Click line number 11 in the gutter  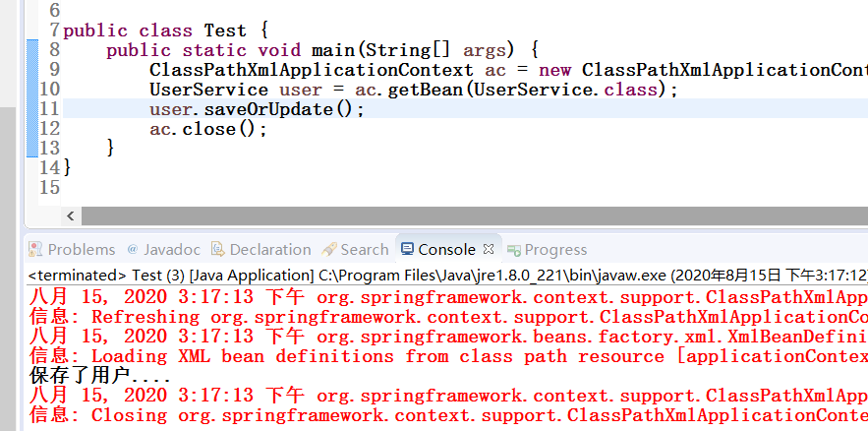pyautogui.click(x=49, y=109)
